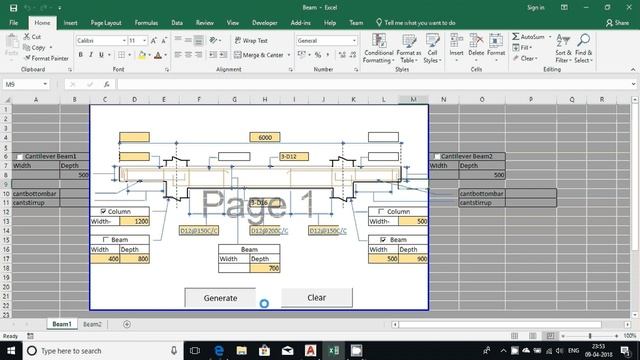Click the Windows search box
Viewport: 640px width, 360px height.
click(104, 351)
